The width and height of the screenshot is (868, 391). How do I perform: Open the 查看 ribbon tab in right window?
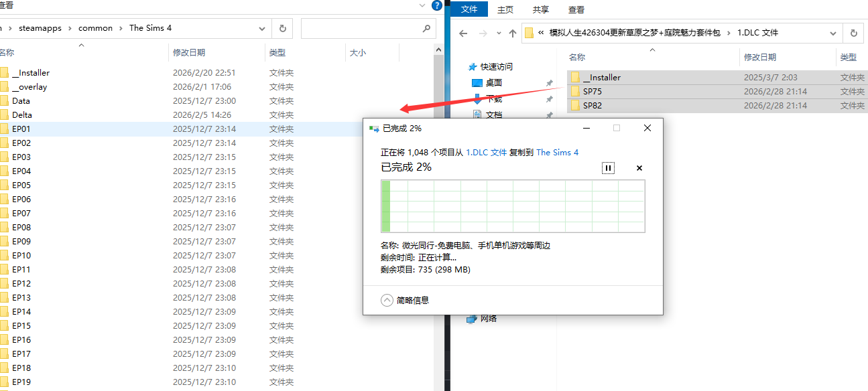(x=576, y=9)
